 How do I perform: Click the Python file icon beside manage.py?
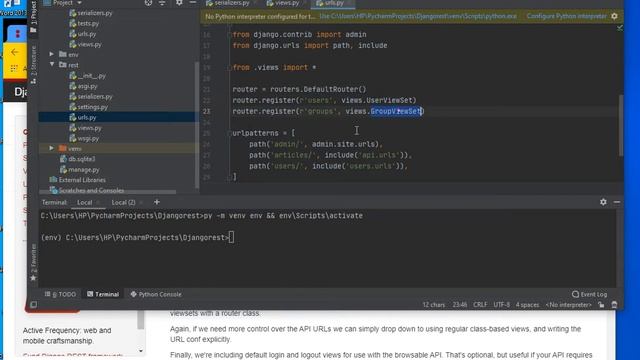63,169
